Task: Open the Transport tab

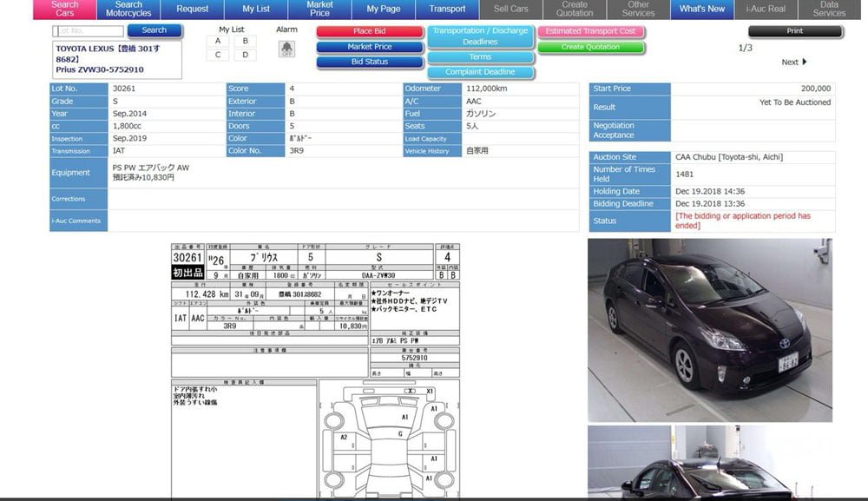Action: coord(447,9)
